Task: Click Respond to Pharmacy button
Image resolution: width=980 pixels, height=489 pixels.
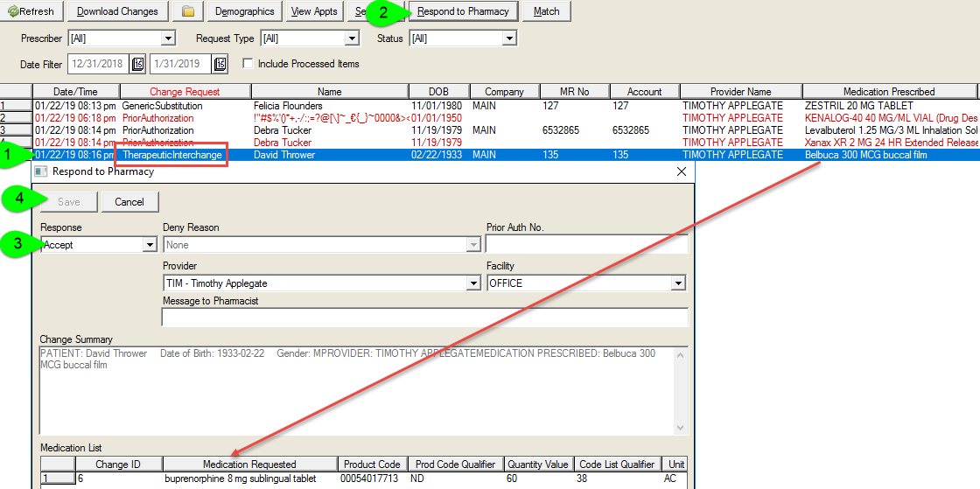Action: (x=464, y=11)
